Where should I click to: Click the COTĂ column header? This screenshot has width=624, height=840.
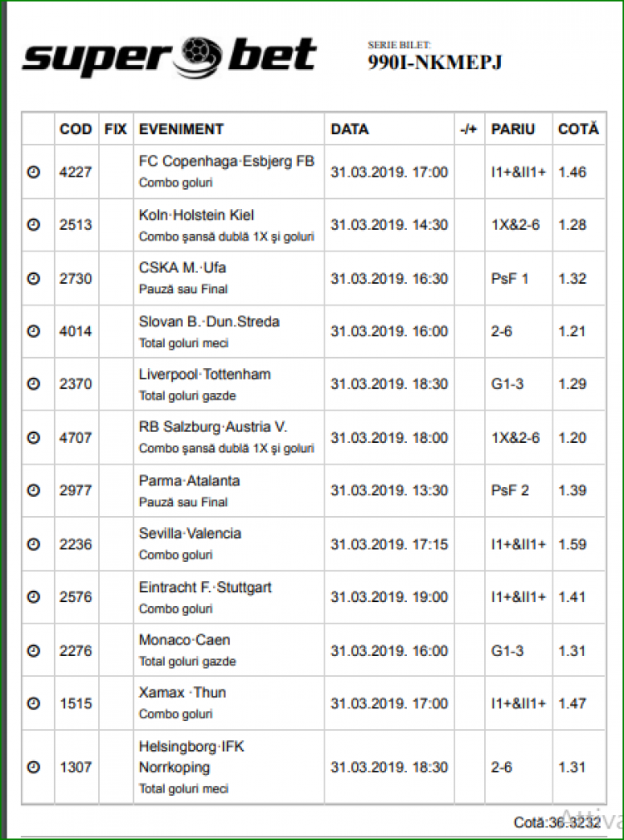click(x=578, y=129)
